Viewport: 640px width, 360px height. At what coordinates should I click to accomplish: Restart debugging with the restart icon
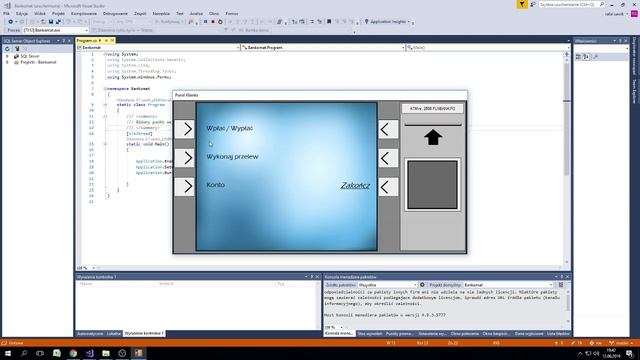point(220,22)
